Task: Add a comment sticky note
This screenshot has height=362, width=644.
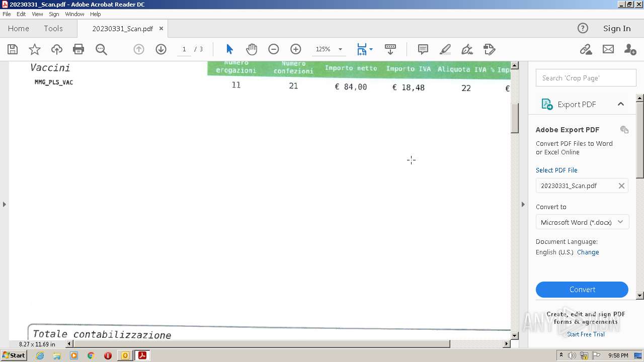Action: click(423, 49)
